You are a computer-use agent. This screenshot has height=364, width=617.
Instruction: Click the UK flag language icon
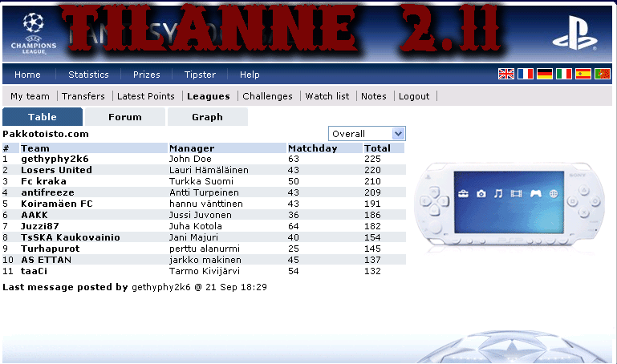(506, 74)
